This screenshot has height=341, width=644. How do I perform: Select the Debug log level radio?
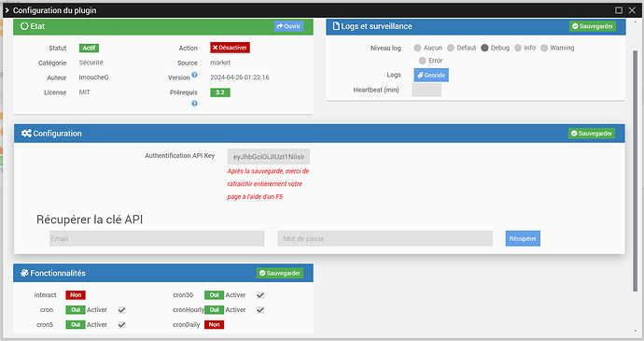click(484, 49)
